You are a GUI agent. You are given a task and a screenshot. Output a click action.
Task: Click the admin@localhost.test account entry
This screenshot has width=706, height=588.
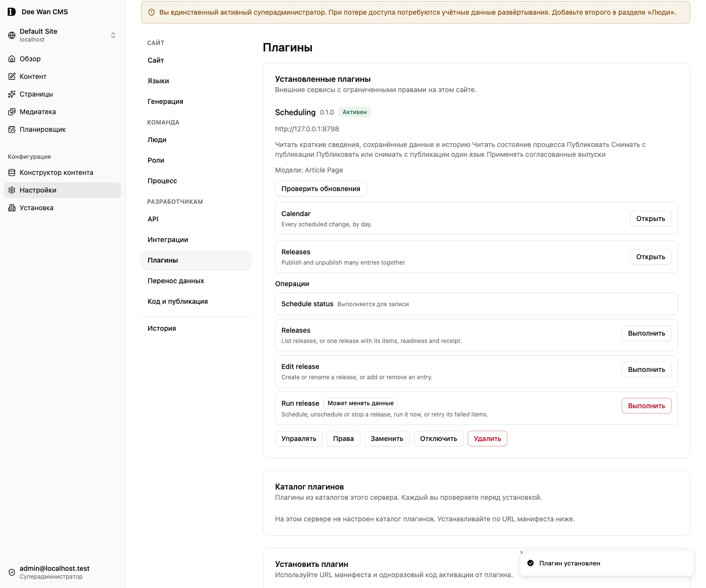tap(62, 572)
